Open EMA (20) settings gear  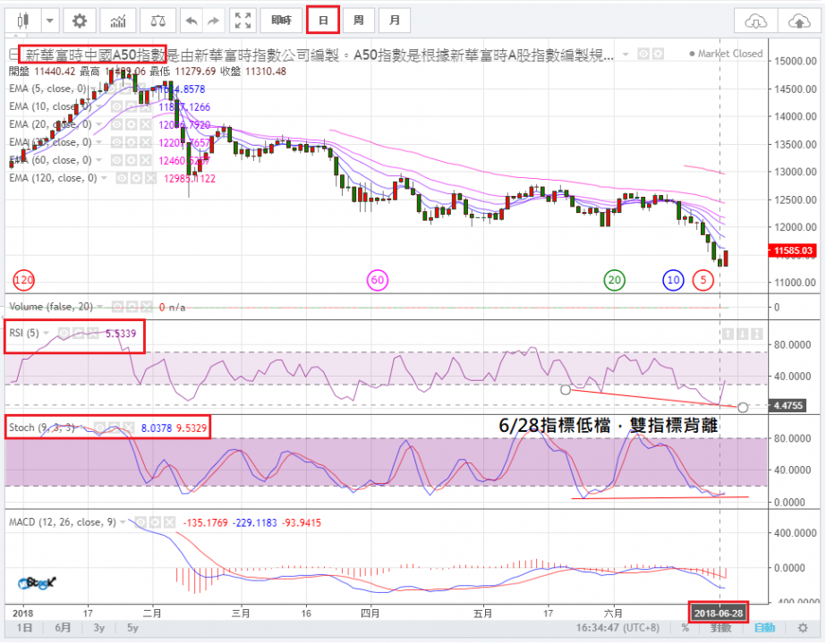point(132,125)
